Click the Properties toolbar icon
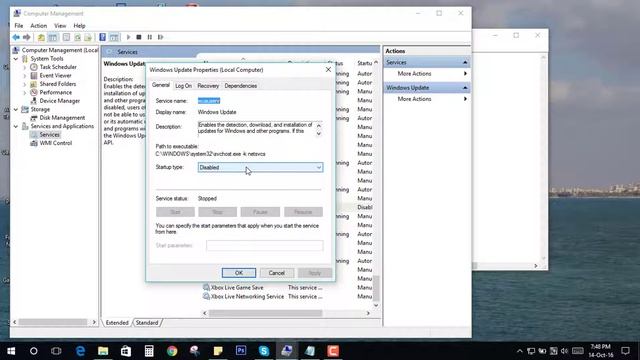640x360 pixels. pos(66,38)
